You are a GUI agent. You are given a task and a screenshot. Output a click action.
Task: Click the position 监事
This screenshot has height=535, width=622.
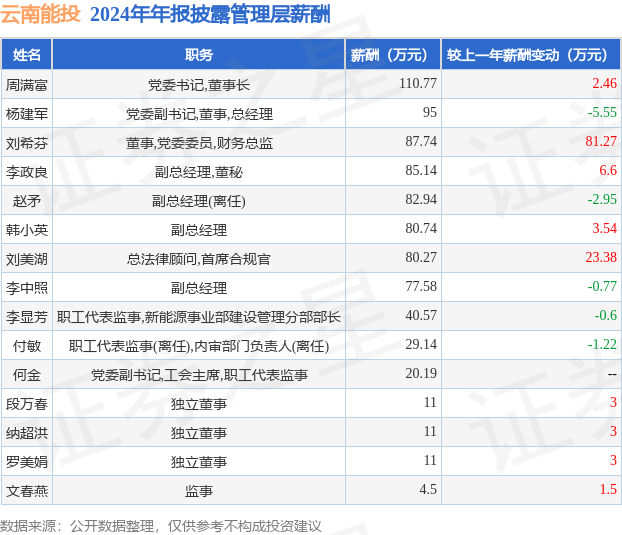[199, 491]
